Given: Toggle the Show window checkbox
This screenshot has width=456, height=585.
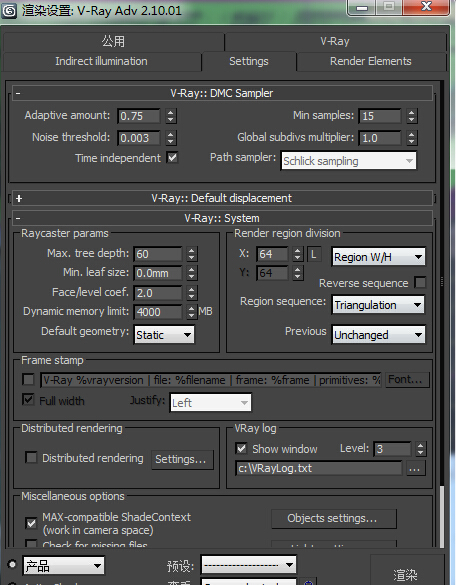Looking at the screenshot, I should tap(242, 449).
